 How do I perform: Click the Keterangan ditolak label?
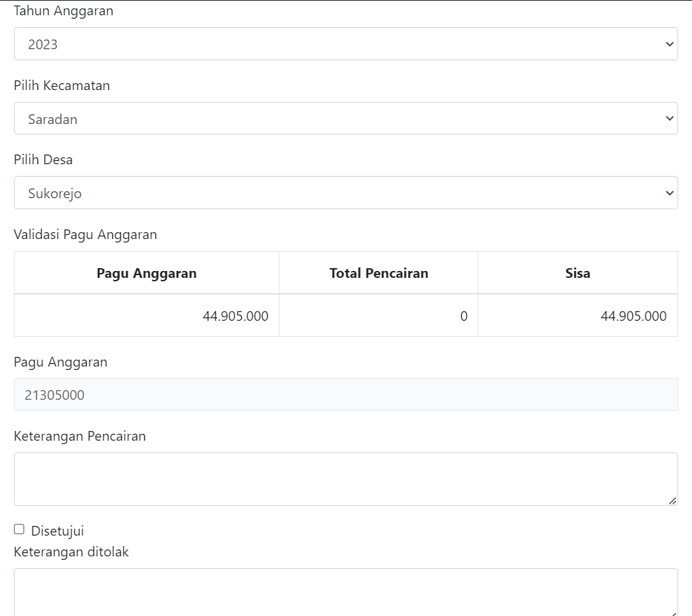click(x=71, y=552)
